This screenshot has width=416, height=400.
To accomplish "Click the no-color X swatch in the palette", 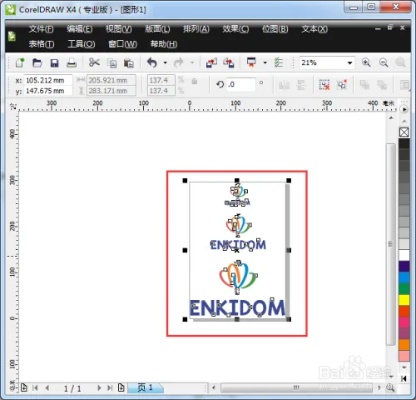I will [404, 132].
